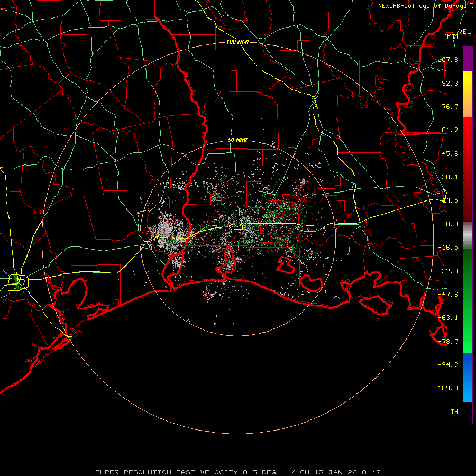Select the black TH color bar segment

(467, 413)
